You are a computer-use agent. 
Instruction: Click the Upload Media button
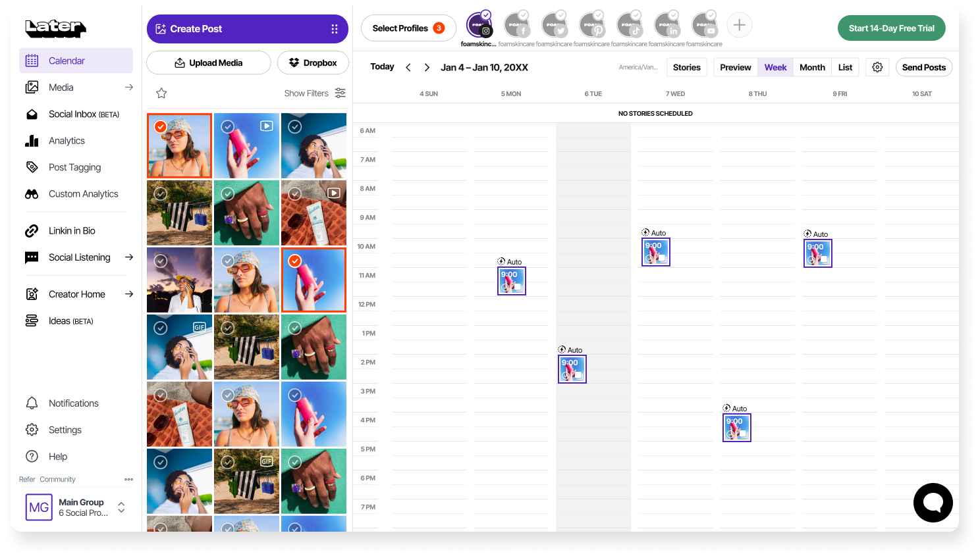tap(209, 63)
